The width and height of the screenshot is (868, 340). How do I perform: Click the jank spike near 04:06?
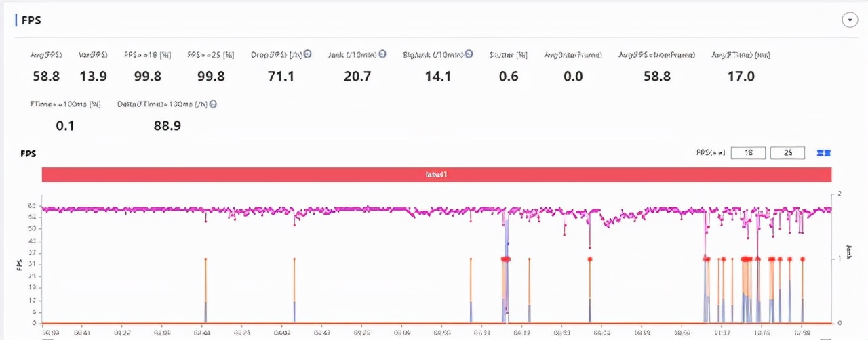(294, 290)
